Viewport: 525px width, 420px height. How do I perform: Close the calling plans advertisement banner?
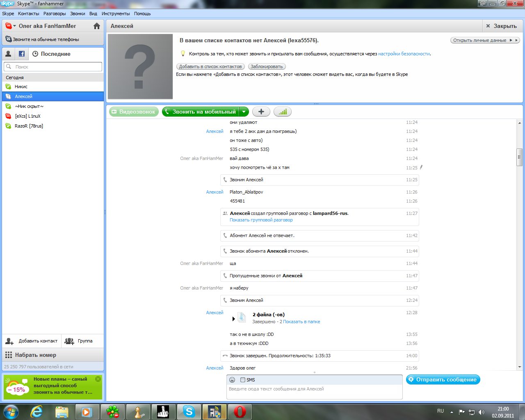98,379
